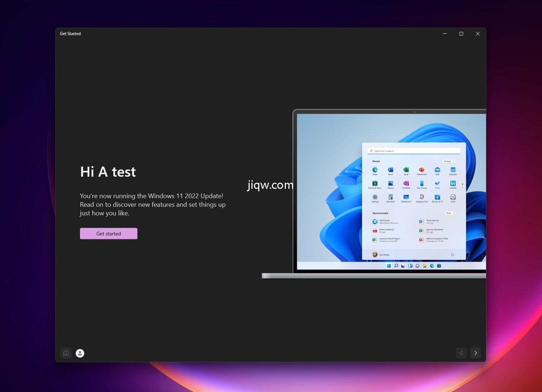This screenshot has height=392, width=542.
Task: Click the Hi A test heading
Action: [x=108, y=172]
